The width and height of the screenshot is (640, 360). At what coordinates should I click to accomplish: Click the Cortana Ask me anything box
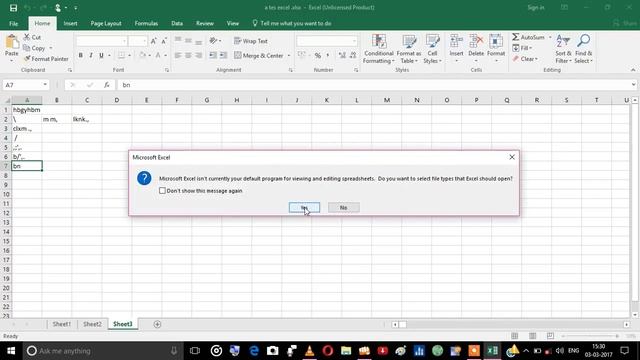pos(102,351)
